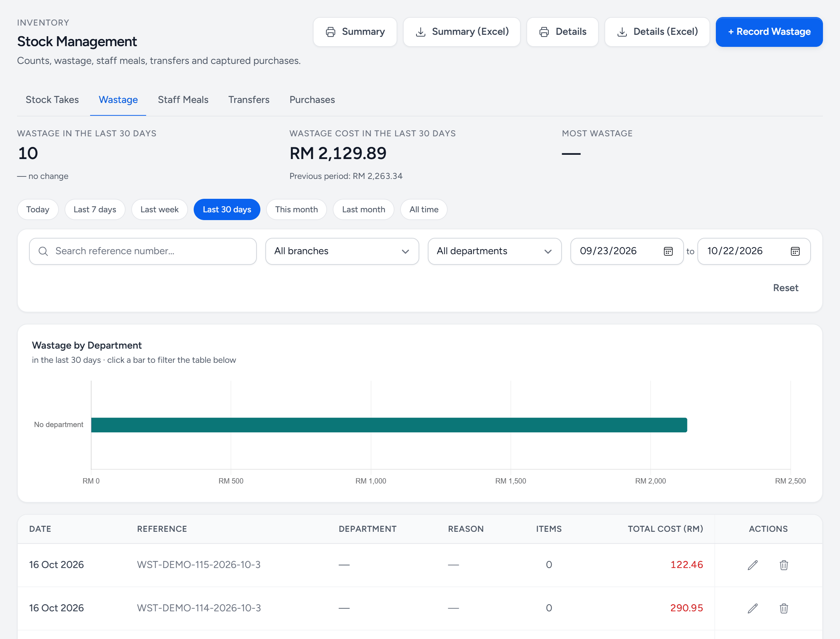This screenshot has height=639, width=840.
Task: Click the REFERENCE column header
Action: pyautogui.click(x=162, y=529)
